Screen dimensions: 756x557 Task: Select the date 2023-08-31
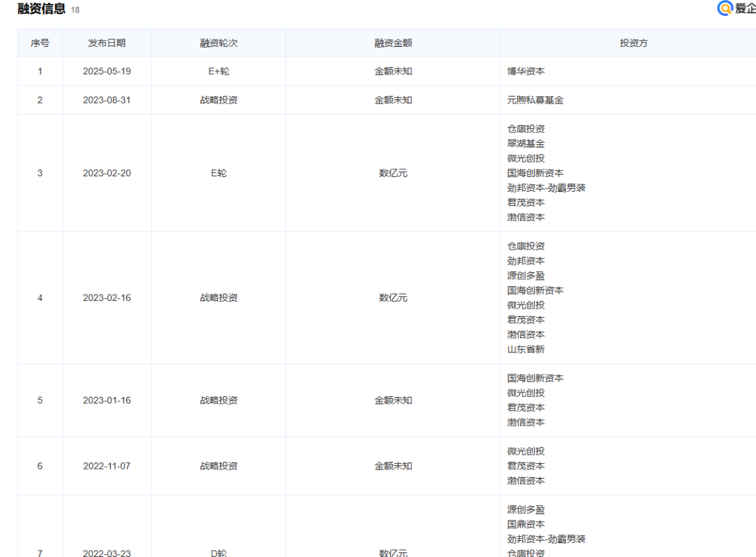106,100
